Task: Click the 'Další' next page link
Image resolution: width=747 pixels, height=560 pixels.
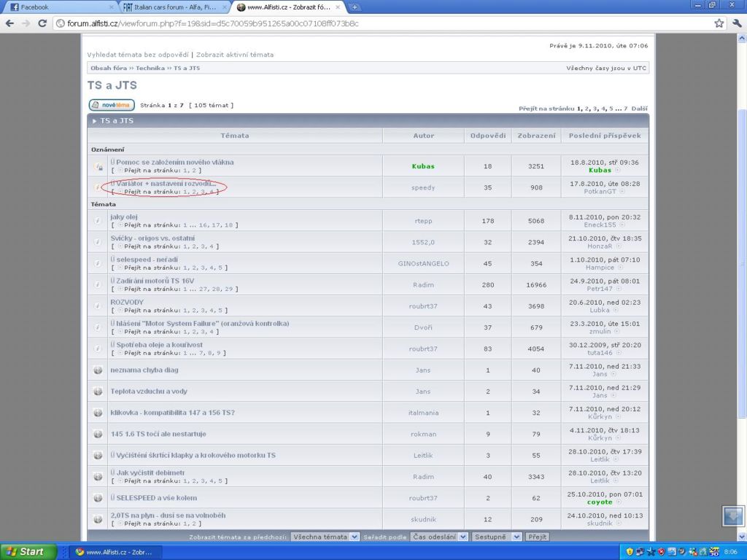Action: (x=639, y=108)
